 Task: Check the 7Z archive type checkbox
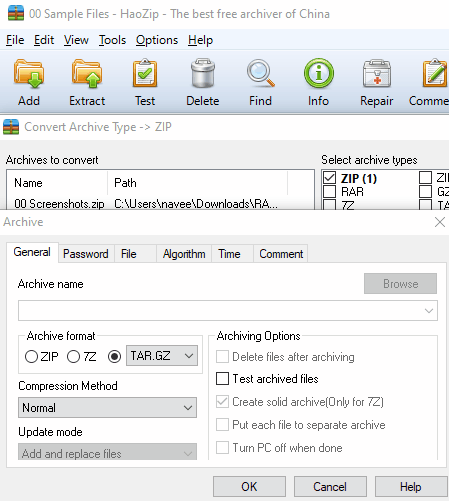[329, 205]
